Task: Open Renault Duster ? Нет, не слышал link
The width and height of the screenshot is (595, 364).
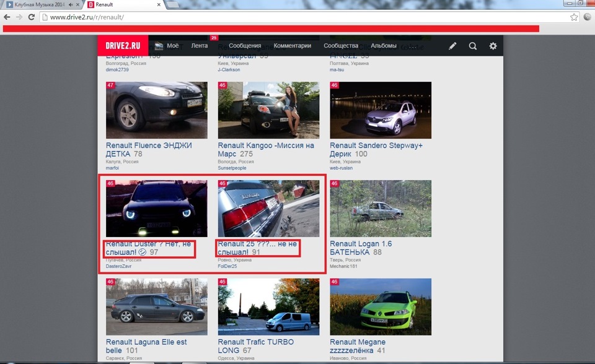Action: (x=148, y=248)
